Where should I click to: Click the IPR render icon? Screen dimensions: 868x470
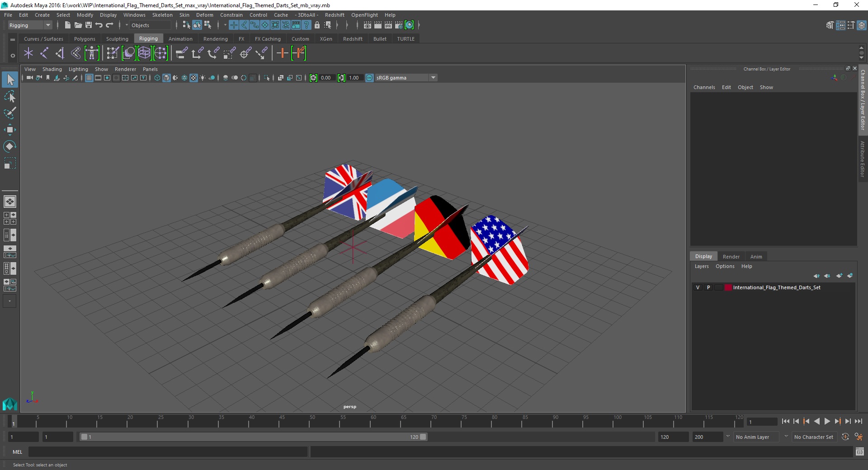click(388, 25)
